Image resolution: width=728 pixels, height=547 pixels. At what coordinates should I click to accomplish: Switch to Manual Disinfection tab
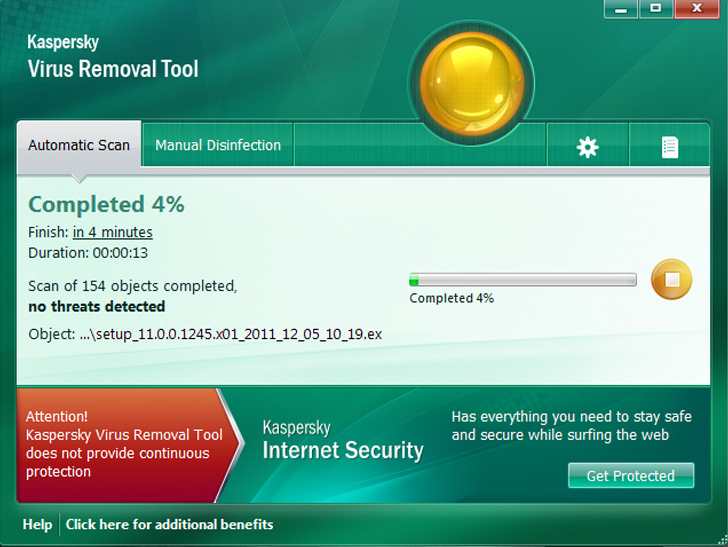click(x=218, y=145)
